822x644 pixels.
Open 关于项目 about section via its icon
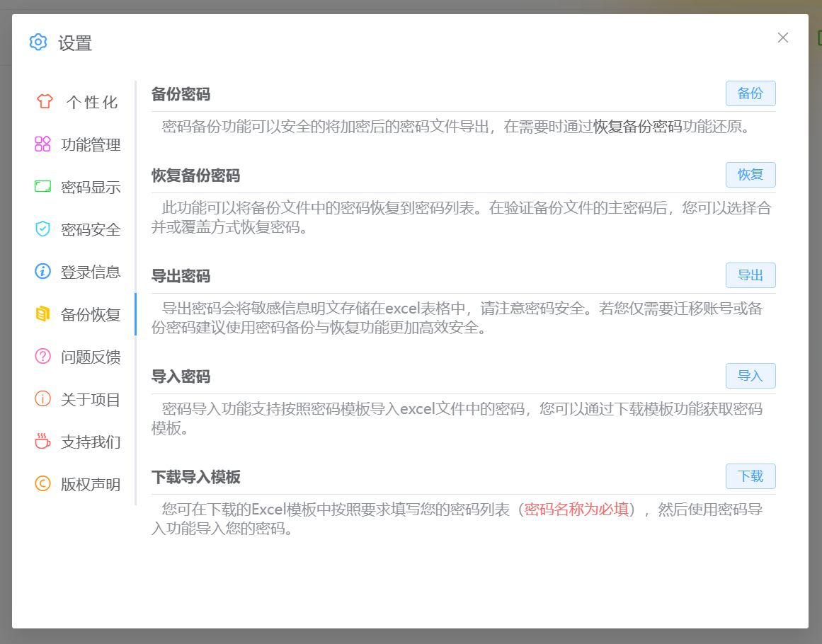tap(43, 399)
